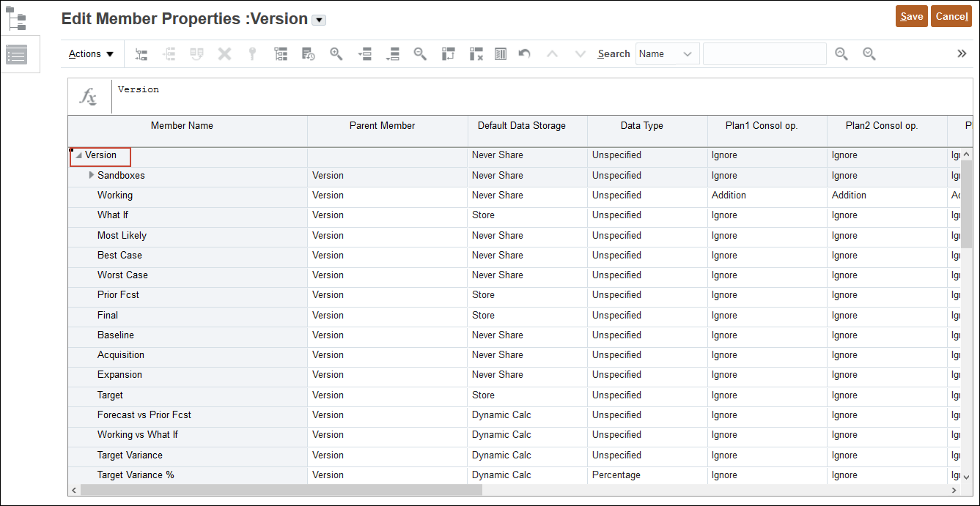Click the Search Up magnifier icon
This screenshot has width=980, height=506.
(x=841, y=53)
